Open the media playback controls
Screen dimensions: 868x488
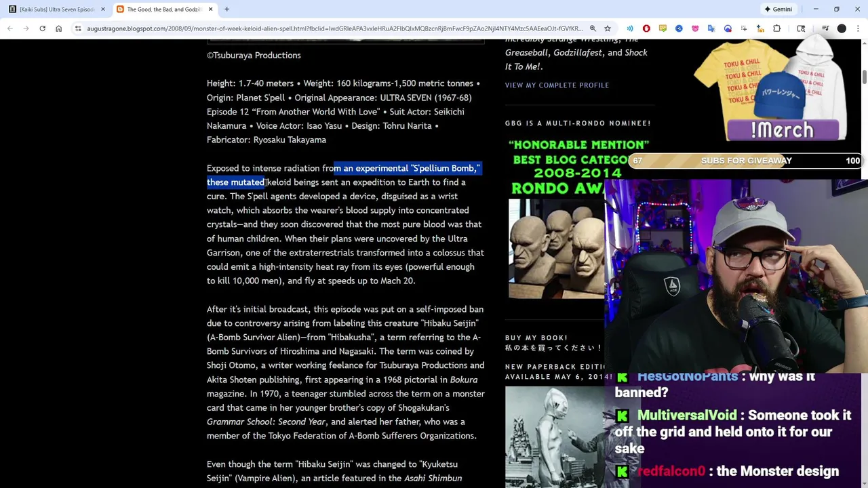(825, 28)
